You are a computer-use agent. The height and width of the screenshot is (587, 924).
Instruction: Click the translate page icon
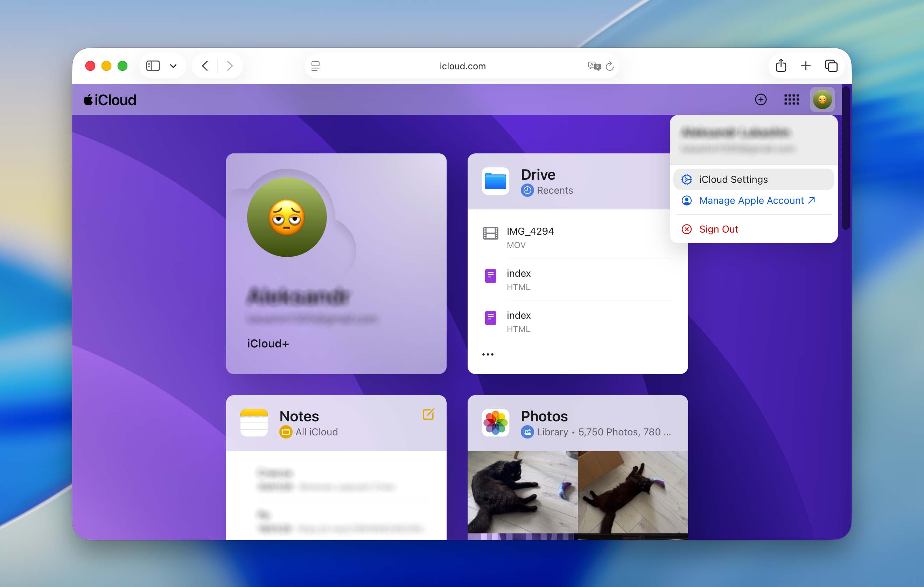pyautogui.click(x=594, y=66)
